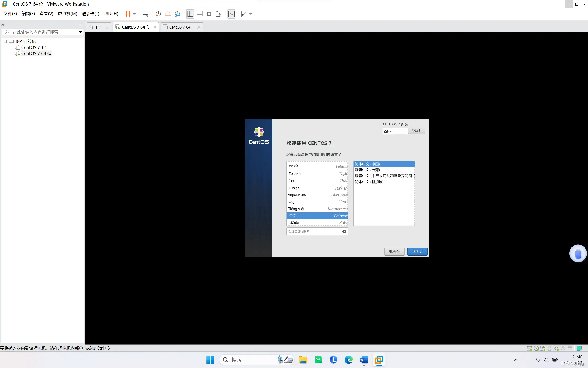Click the sound card status icon
This screenshot has width=588, height=368.
pos(556,348)
